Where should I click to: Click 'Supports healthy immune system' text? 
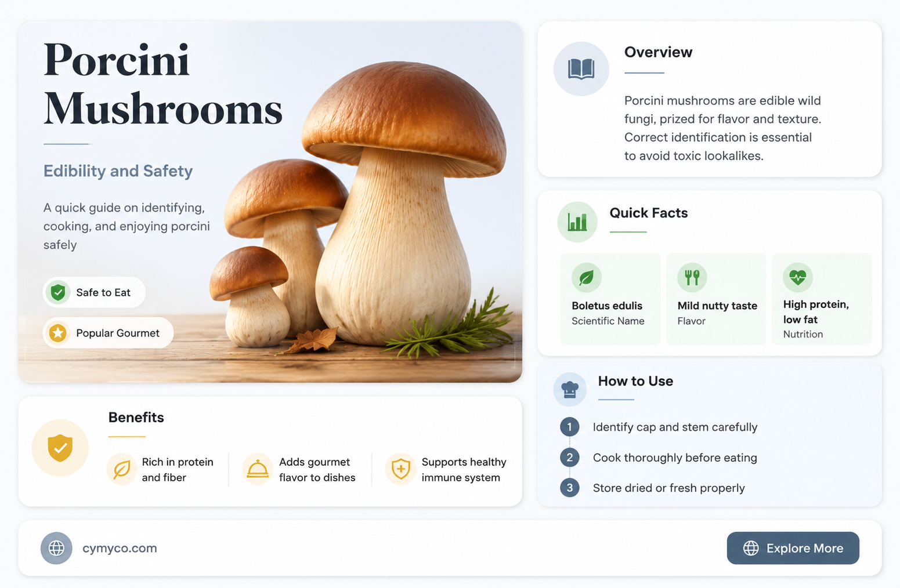point(464,470)
